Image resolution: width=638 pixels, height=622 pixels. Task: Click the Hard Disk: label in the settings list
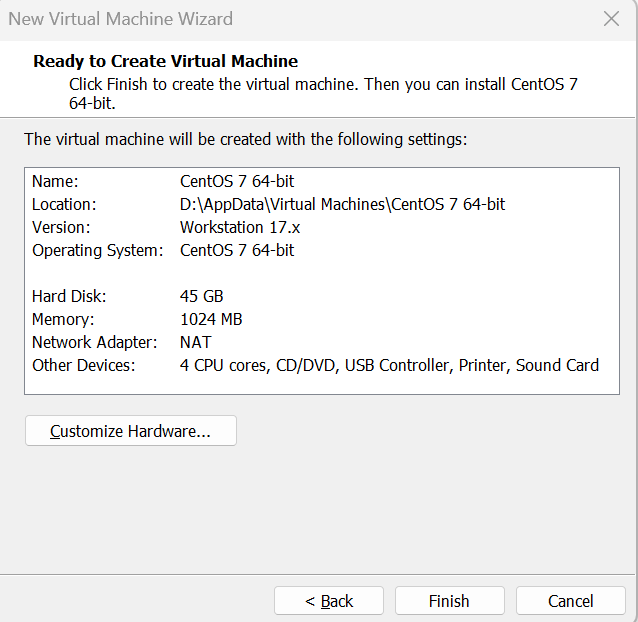click(68, 296)
